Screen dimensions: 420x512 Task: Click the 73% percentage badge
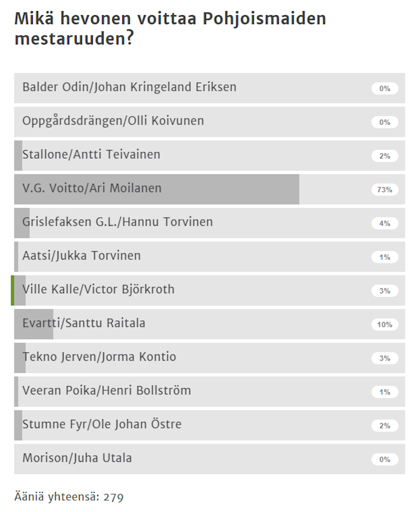coord(385,190)
